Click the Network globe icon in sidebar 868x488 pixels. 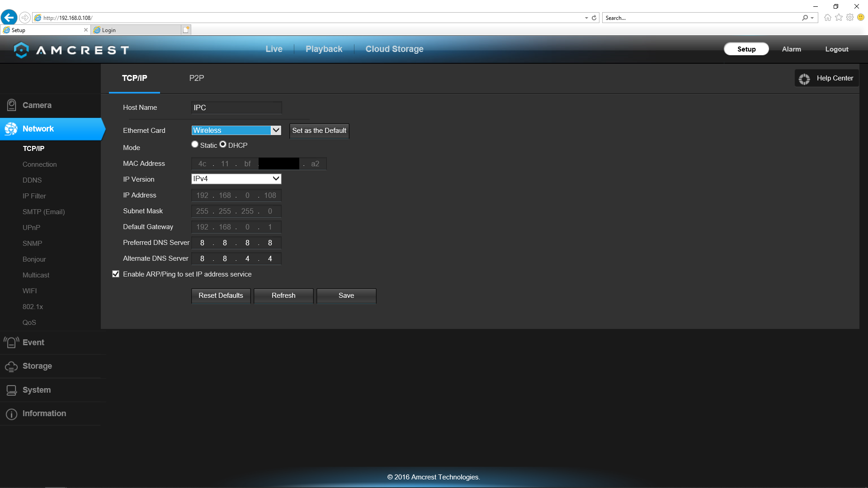(x=11, y=129)
